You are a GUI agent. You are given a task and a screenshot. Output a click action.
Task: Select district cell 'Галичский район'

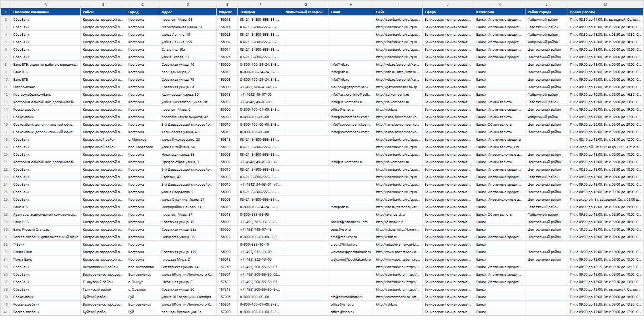(x=103, y=290)
